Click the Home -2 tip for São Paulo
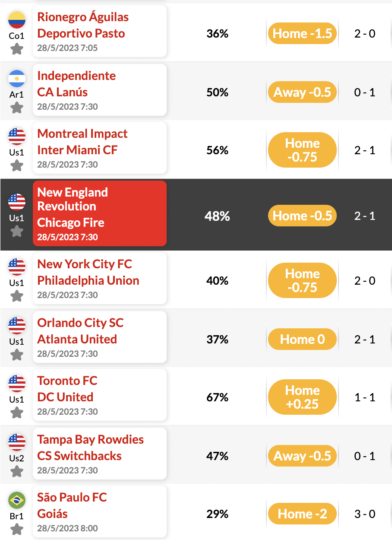The height and width of the screenshot is (540, 392). (302, 514)
